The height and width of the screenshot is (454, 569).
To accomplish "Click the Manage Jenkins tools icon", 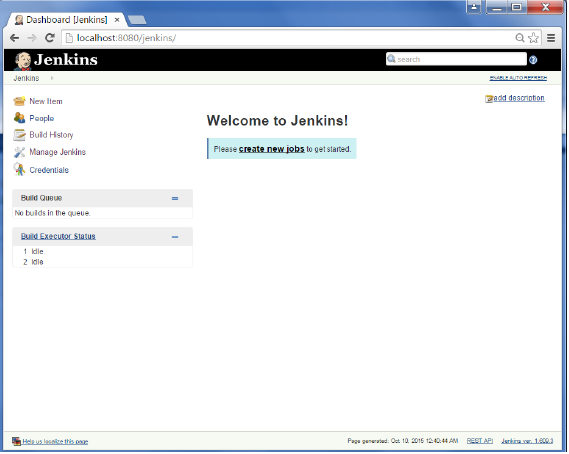I will pyautogui.click(x=19, y=152).
